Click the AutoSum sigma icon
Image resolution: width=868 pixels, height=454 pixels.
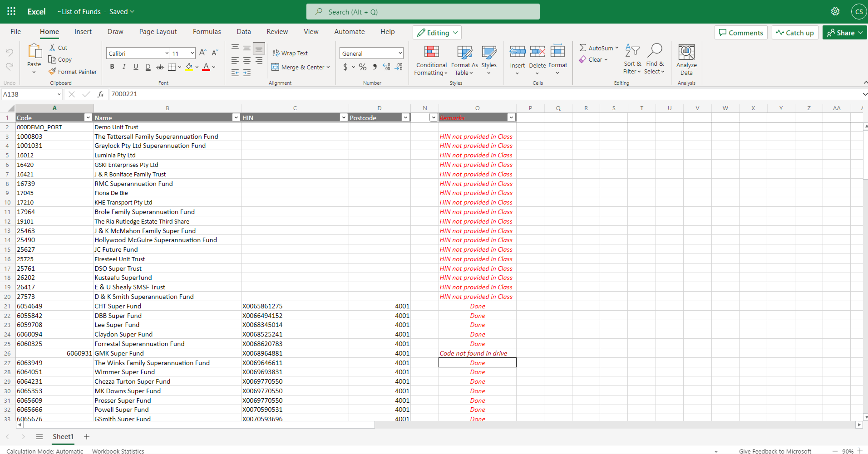(x=582, y=48)
